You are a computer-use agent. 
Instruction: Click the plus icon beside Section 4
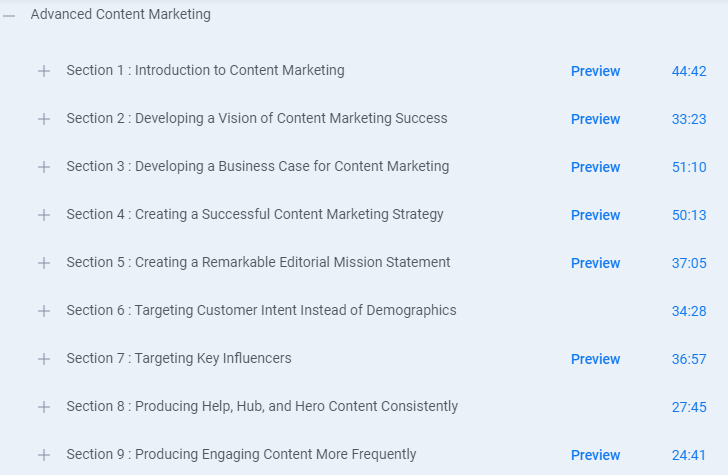[x=44, y=215]
